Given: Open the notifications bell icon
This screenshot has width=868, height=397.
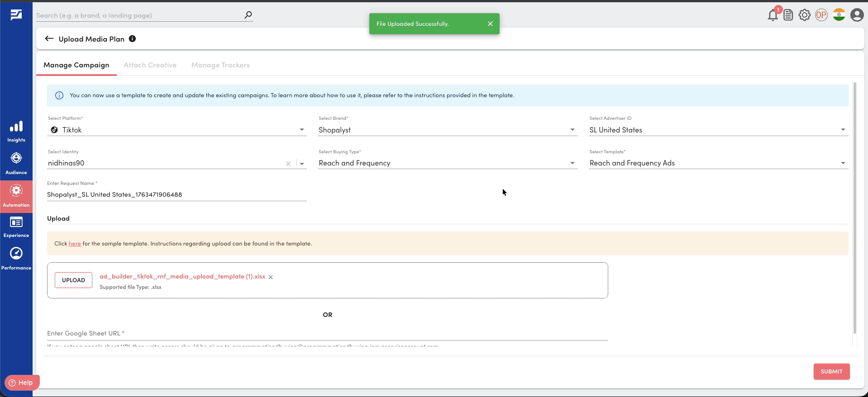Looking at the screenshot, I should tap(773, 15).
